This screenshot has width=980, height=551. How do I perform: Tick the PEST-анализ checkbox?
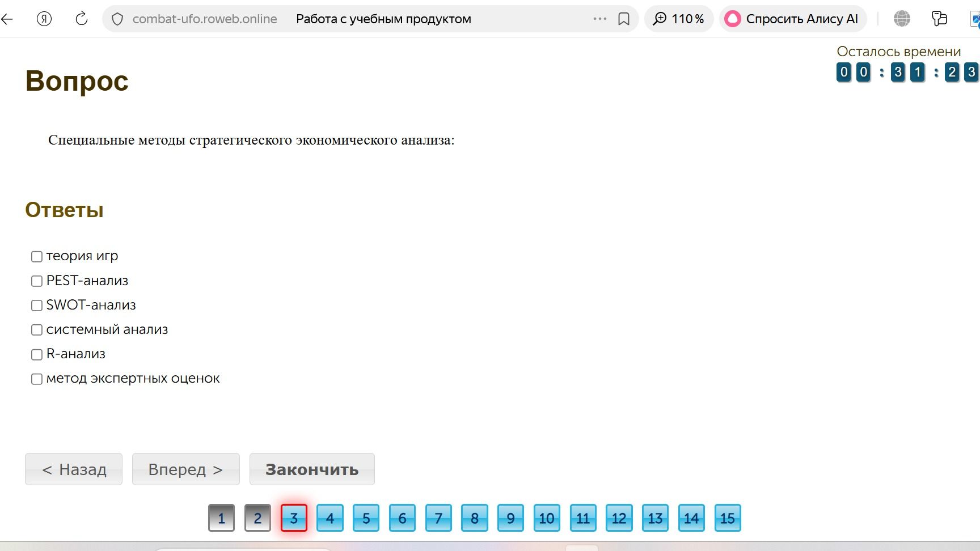click(x=37, y=281)
